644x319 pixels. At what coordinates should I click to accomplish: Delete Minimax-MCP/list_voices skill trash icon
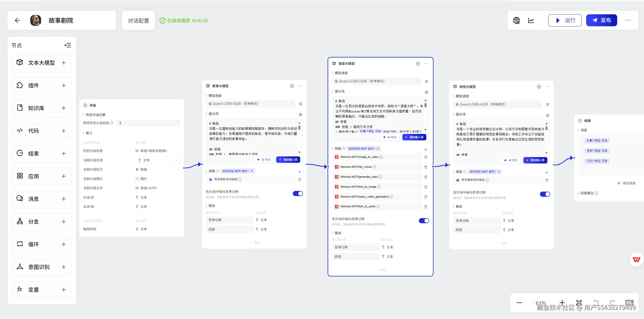pyautogui.click(x=426, y=167)
